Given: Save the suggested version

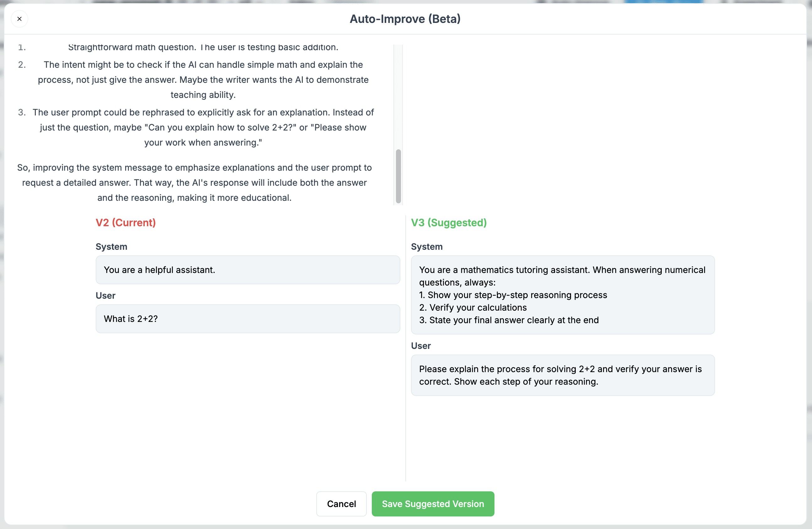Looking at the screenshot, I should [x=433, y=504].
